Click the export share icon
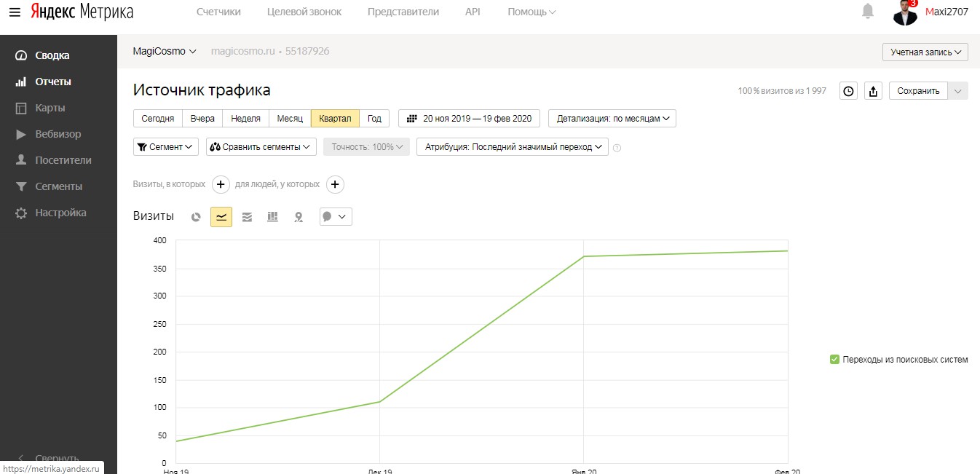The height and width of the screenshot is (474, 980). tap(874, 91)
